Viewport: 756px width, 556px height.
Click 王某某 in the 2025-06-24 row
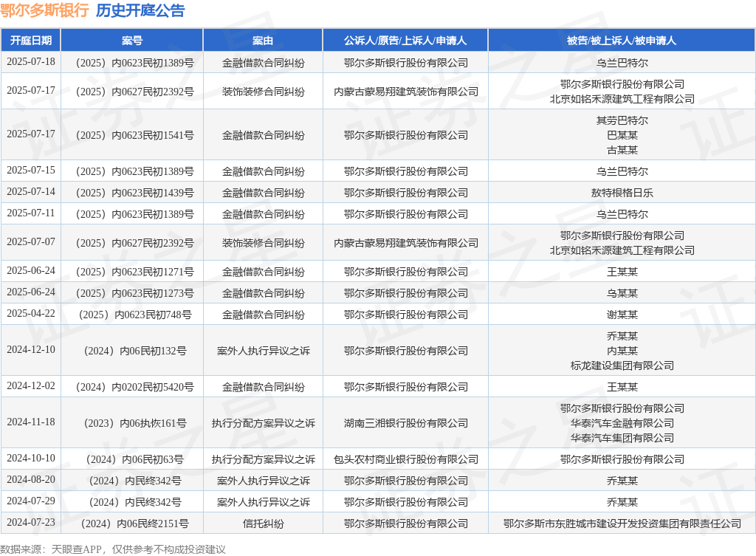pos(622,272)
